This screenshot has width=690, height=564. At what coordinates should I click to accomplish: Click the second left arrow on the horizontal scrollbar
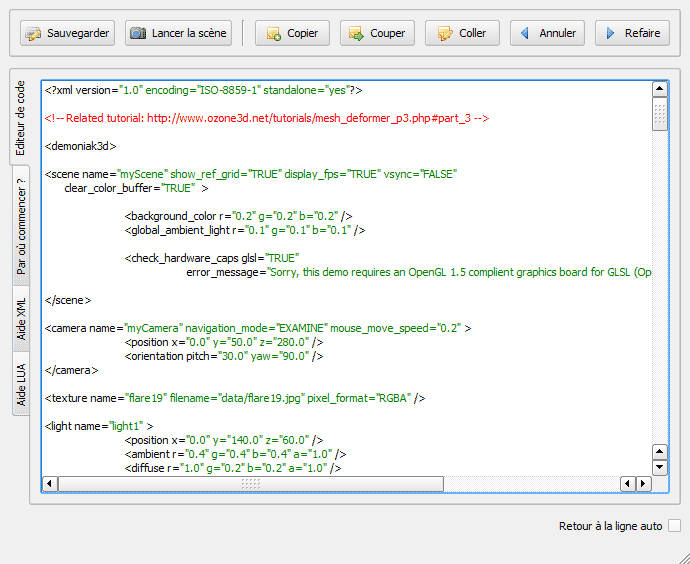pyautogui.click(x=628, y=484)
